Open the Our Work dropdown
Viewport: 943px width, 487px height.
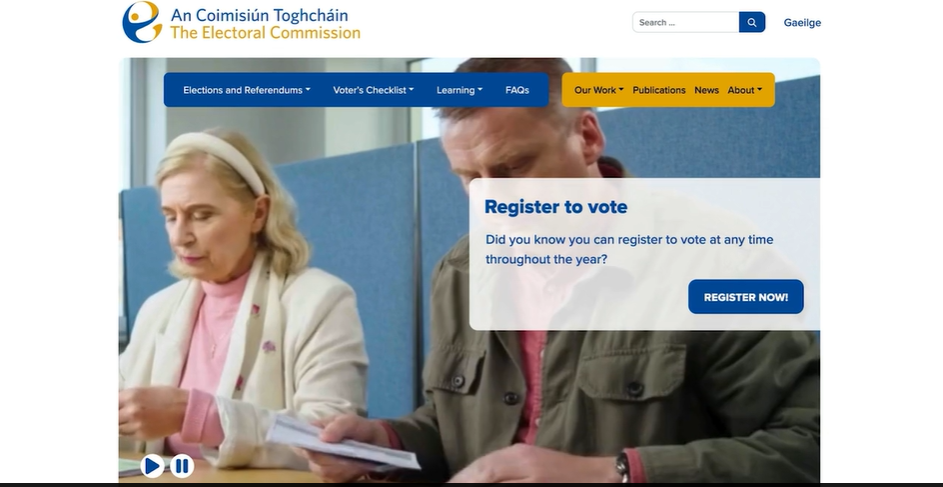tap(598, 90)
